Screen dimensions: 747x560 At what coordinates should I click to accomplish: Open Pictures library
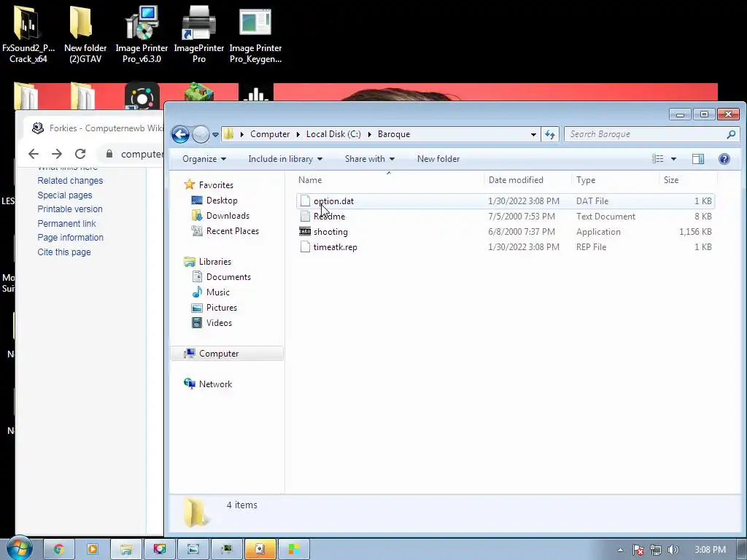pos(222,307)
